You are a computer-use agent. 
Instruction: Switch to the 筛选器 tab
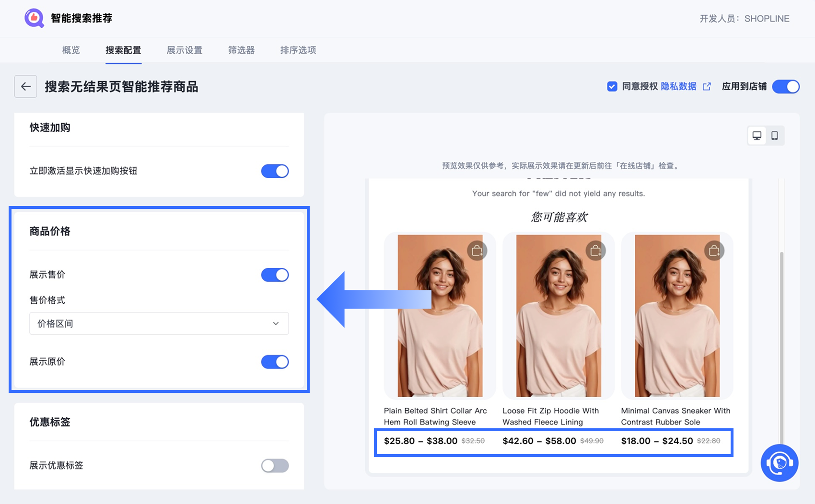(241, 50)
